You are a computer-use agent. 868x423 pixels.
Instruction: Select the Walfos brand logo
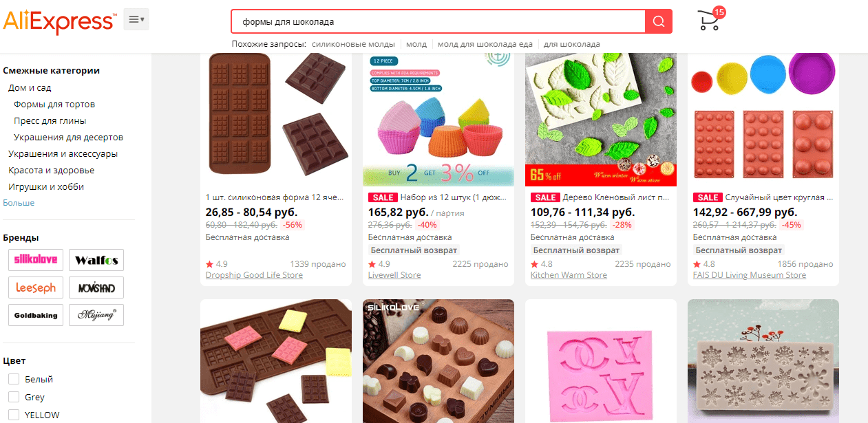[96, 260]
